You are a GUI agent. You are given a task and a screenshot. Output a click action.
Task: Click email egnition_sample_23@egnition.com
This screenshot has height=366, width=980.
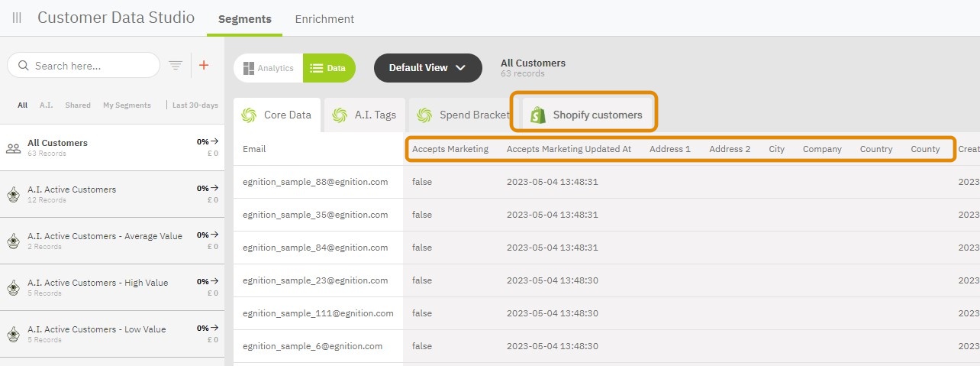pos(315,280)
